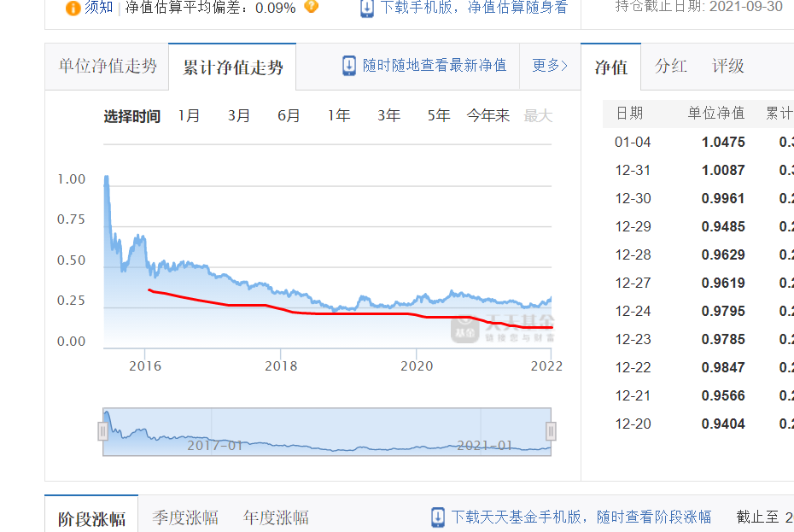Viewport: 794px width, 532px height.
Task: Select the 阶段涨幅 tab
Action: [x=91, y=518]
